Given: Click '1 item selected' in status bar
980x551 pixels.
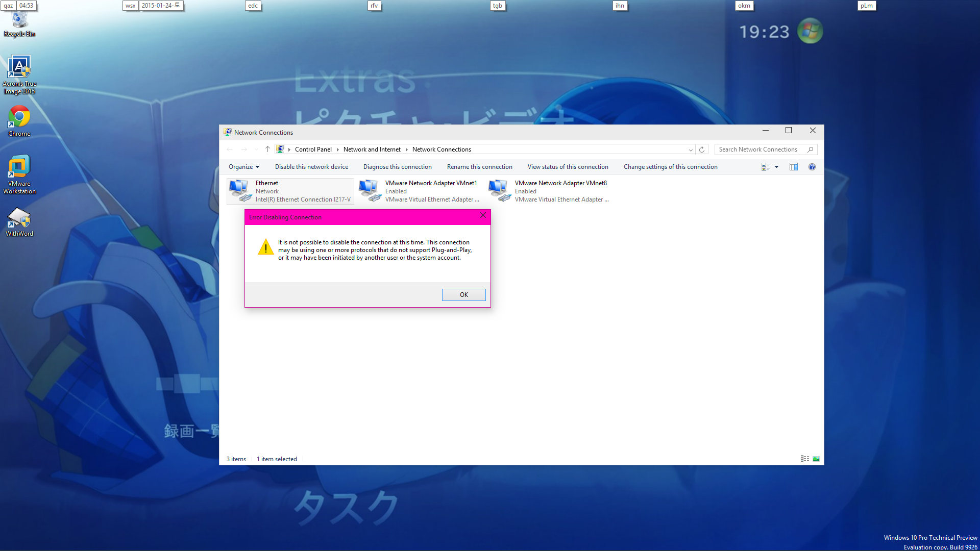Looking at the screenshot, I should (277, 459).
